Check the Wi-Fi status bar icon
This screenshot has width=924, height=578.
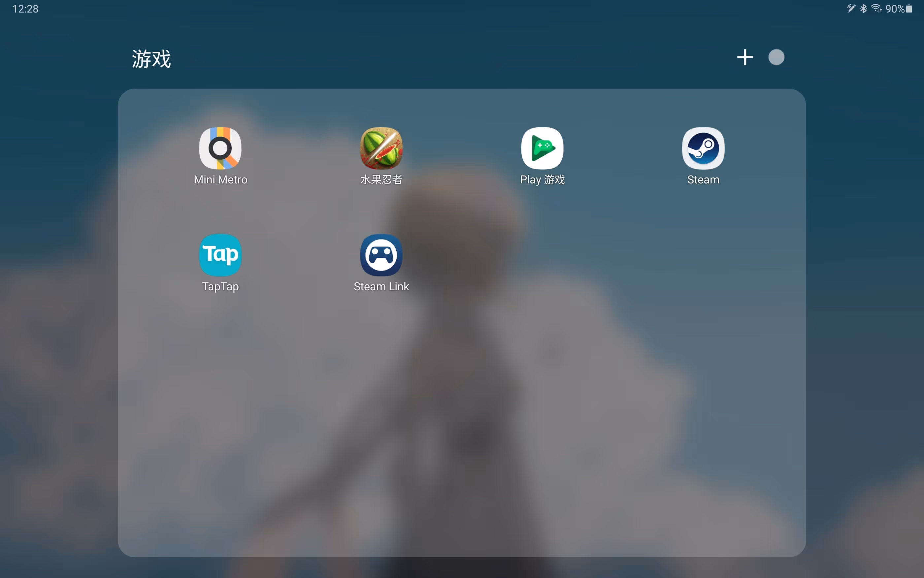tap(876, 8)
